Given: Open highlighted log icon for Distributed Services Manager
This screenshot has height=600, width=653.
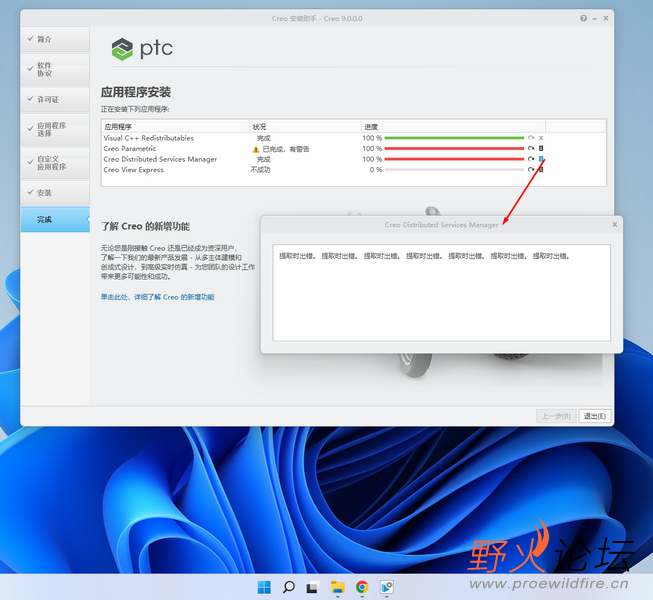Looking at the screenshot, I should [541, 159].
